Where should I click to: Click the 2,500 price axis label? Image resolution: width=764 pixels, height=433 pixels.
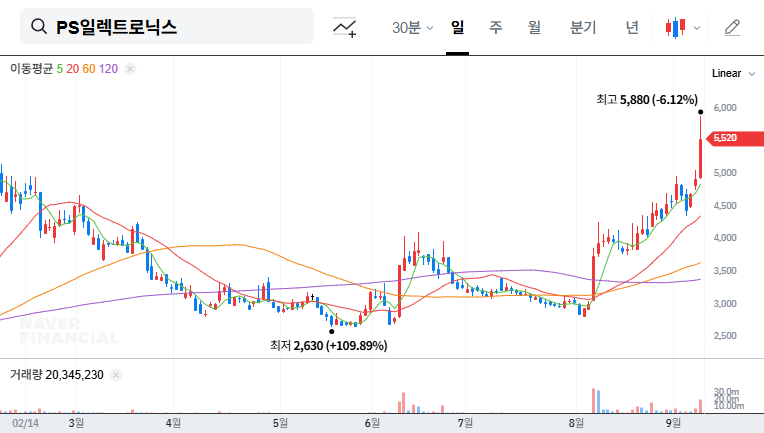(725, 336)
